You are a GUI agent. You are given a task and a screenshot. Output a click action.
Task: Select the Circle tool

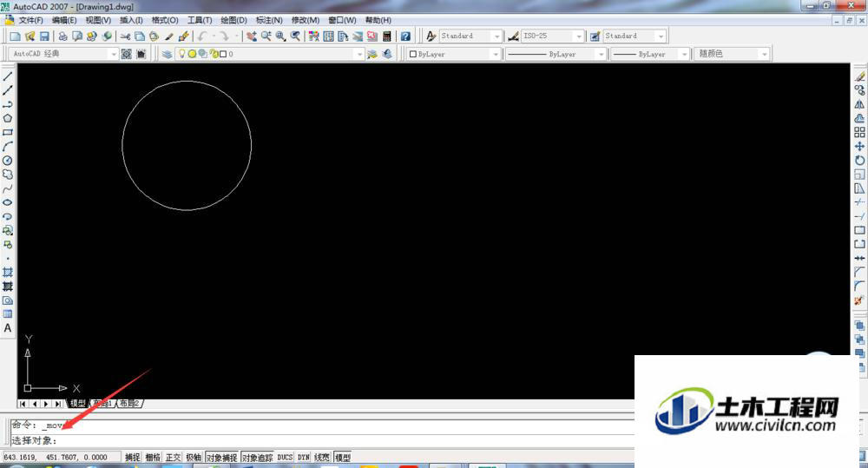(x=8, y=160)
